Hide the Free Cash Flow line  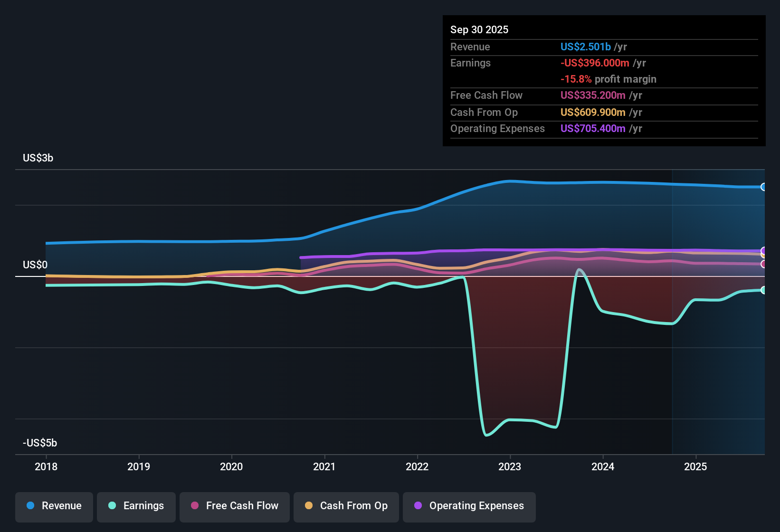pyautogui.click(x=234, y=506)
